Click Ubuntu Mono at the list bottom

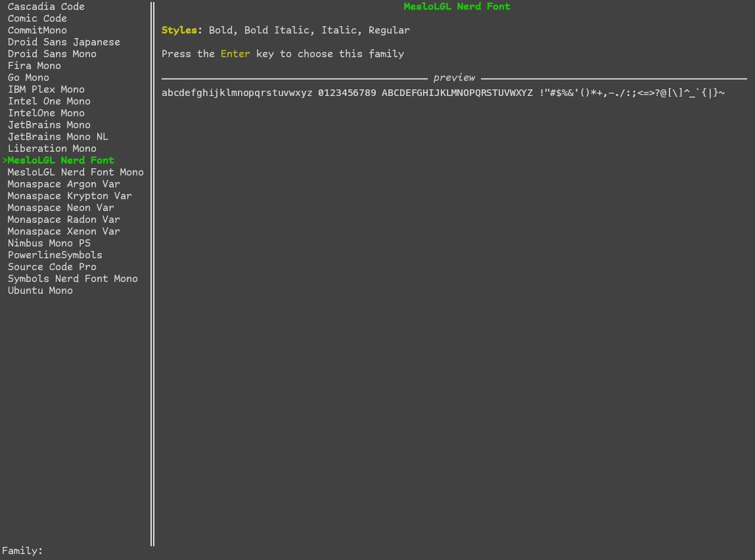(x=39, y=291)
